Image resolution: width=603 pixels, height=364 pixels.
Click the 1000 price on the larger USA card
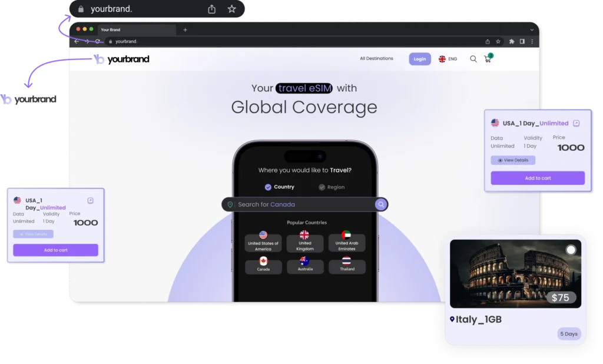pyautogui.click(x=571, y=147)
